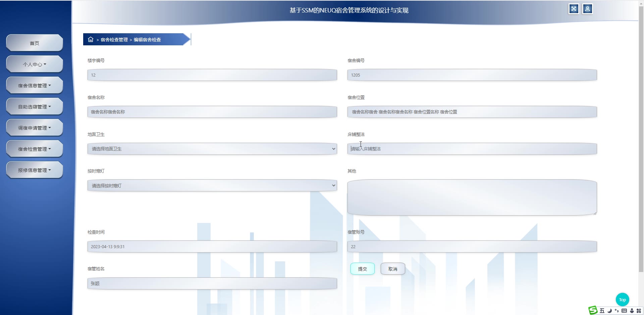Screen dimensions: 644x315
Task: Toggle the Chinese punctuation mode icon
Action: (616, 311)
